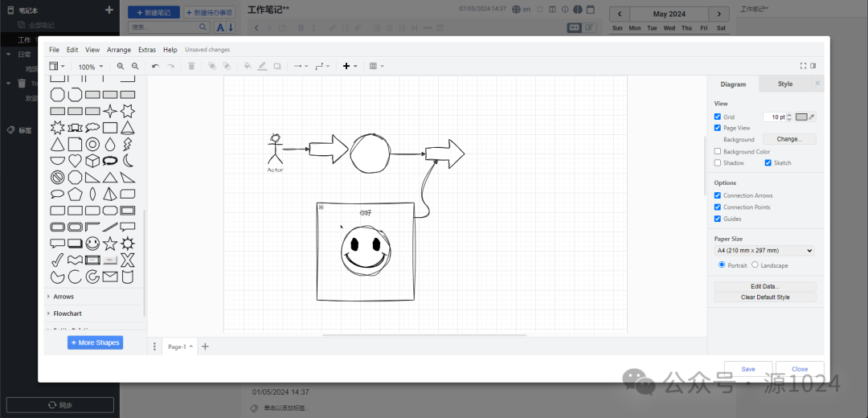Click the to back toolbar icon
Viewport: 868px width, 418px height.
point(227,66)
